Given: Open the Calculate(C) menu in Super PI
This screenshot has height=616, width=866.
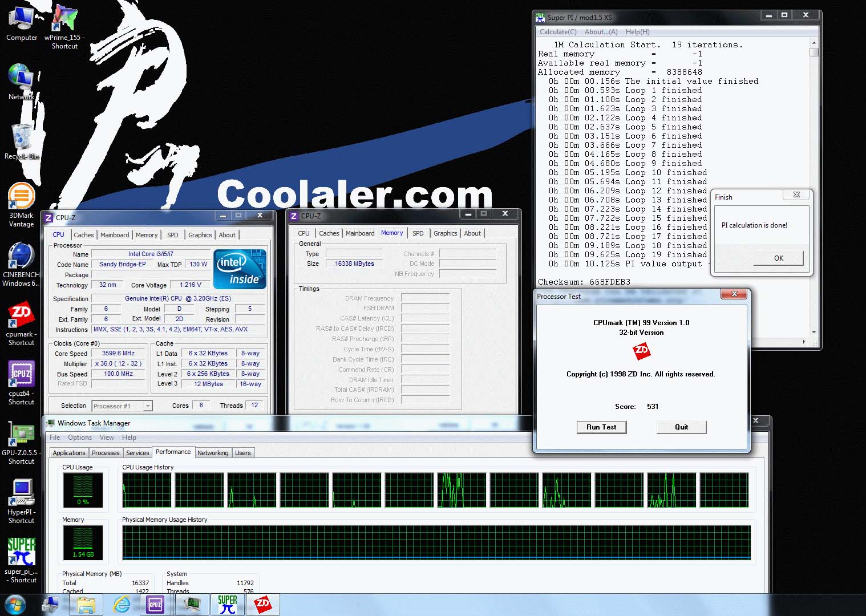Looking at the screenshot, I should coord(558,32).
